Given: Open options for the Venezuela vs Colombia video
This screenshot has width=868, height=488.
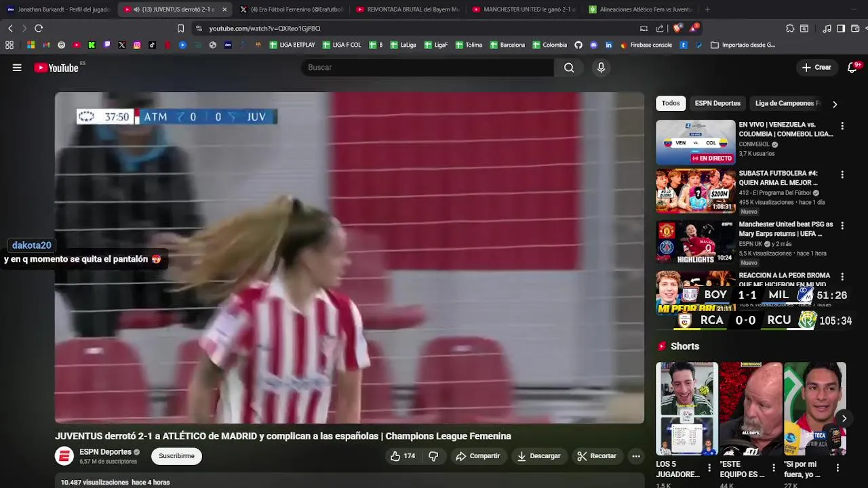Looking at the screenshot, I should (x=842, y=126).
